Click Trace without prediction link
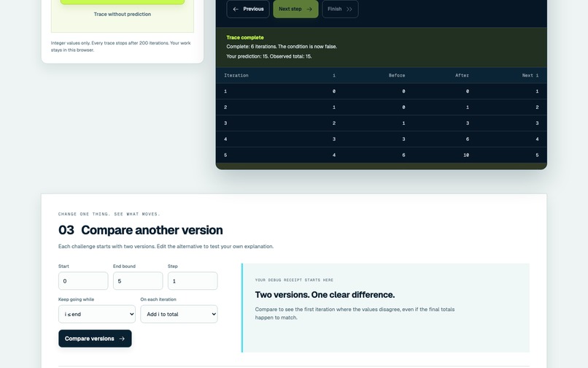 click(x=123, y=15)
